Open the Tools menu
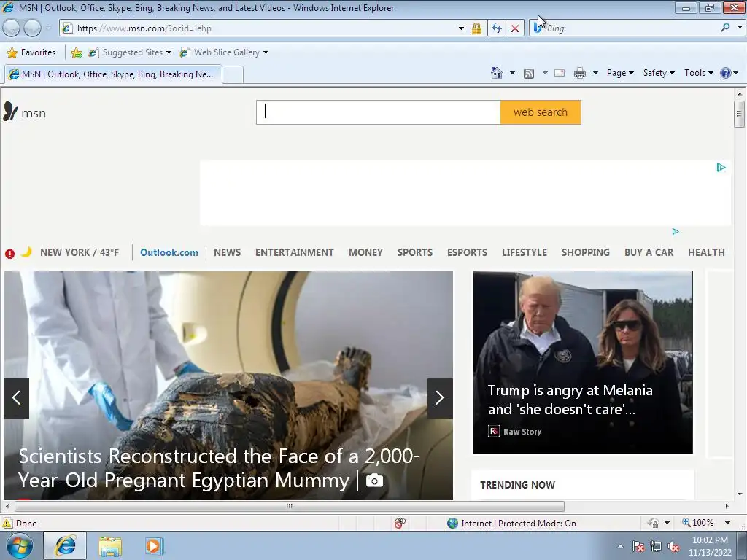The height and width of the screenshot is (560, 747). tap(698, 73)
